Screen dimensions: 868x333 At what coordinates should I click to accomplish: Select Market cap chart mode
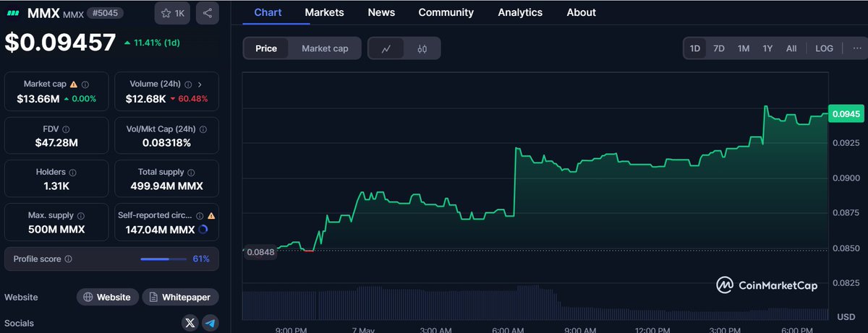(325, 49)
